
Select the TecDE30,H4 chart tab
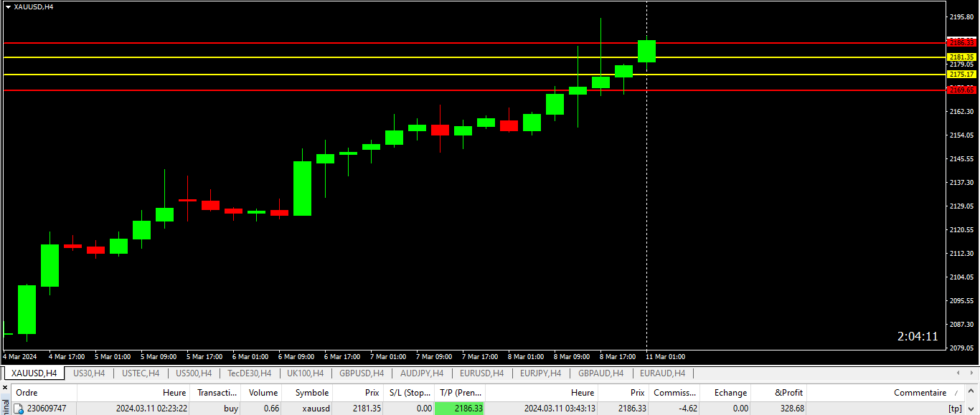click(249, 373)
